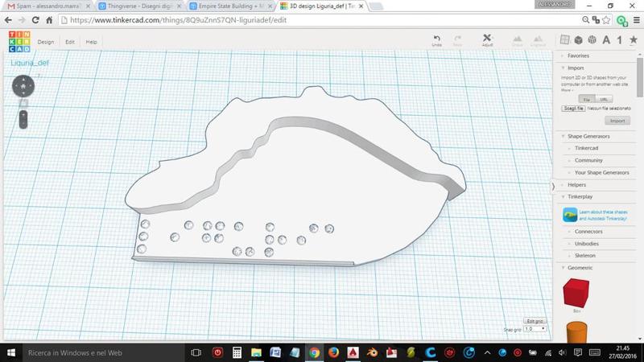
Task: Select the striped sphere icon
Action: tap(592, 39)
